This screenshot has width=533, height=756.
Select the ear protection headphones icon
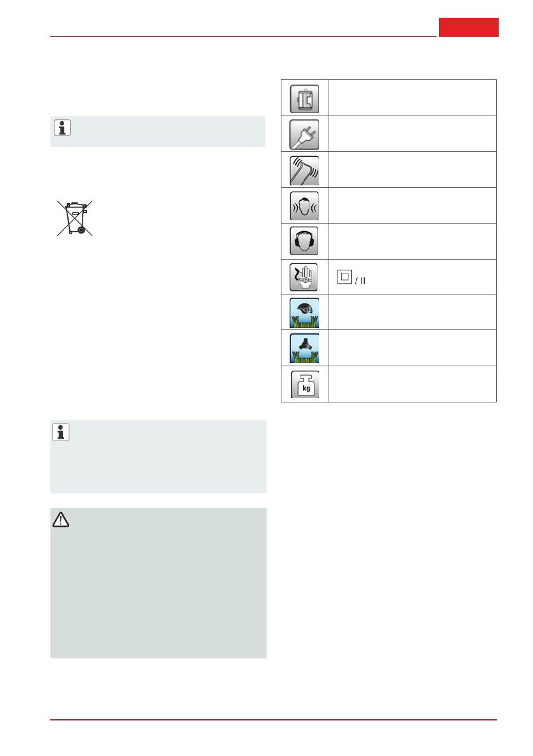click(304, 241)
